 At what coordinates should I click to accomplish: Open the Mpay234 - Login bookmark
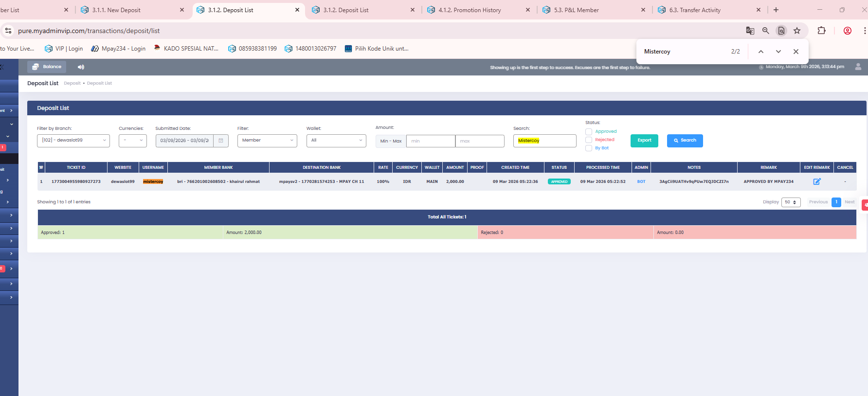coord(118,49)
